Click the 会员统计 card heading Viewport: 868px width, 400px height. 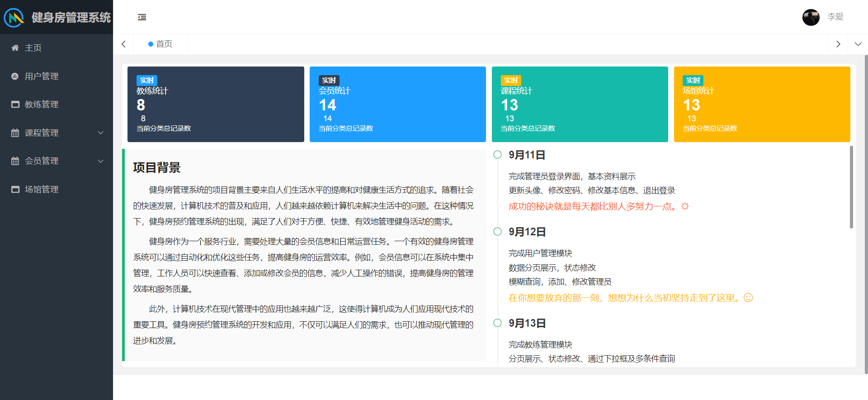point(335,90)
